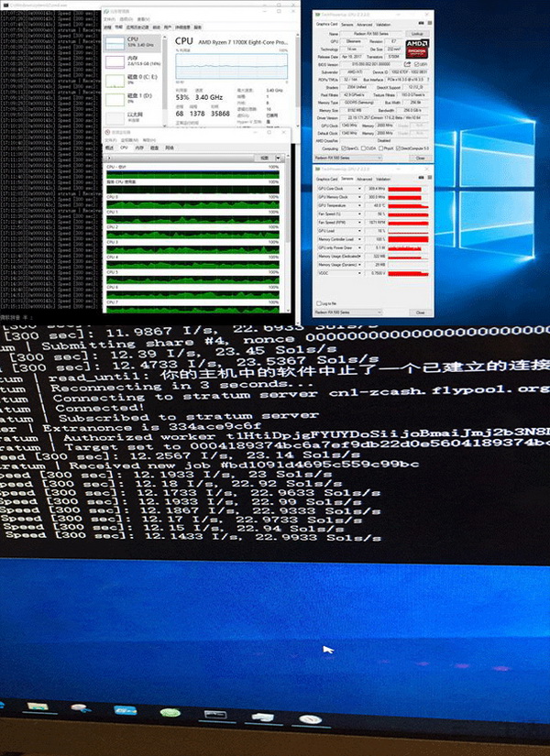Open the hamburger menu icon in upper GPU-Z
550x756 pixels.
coord(430,23)
